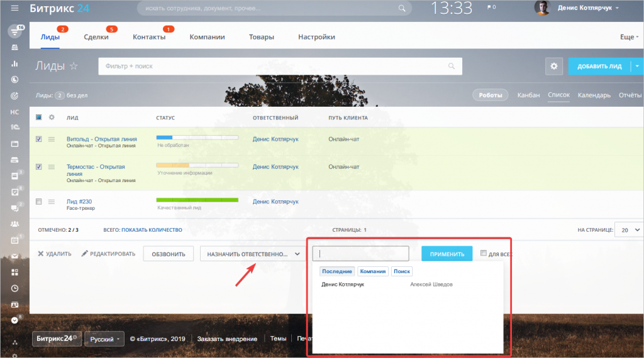Screen dimensions: 644x358
Task: Switch to the Лиды tab
Action: click(50, 37)
